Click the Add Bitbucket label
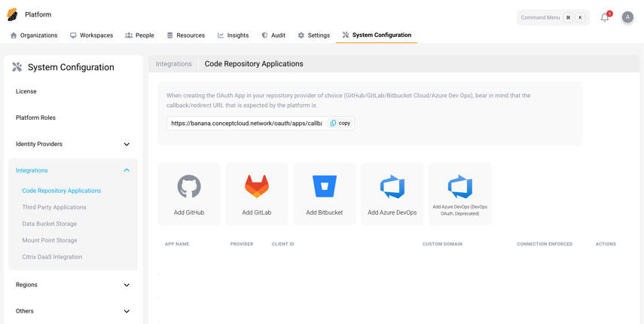Screen dimensions: 644x324 click(325, 212)
